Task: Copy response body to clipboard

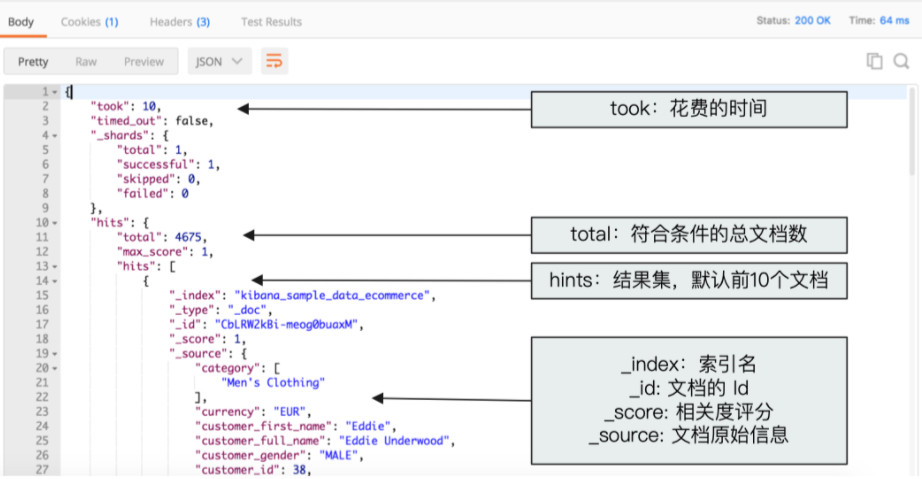Action: 874,61
